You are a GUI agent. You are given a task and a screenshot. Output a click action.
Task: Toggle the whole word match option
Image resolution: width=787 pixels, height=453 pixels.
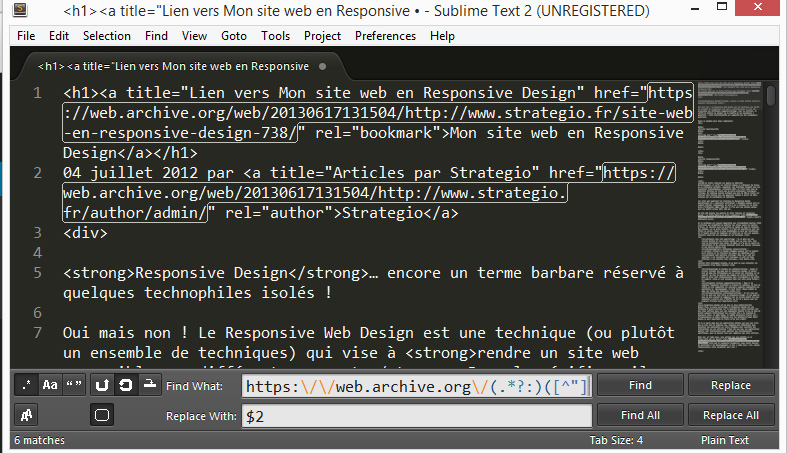74,385
